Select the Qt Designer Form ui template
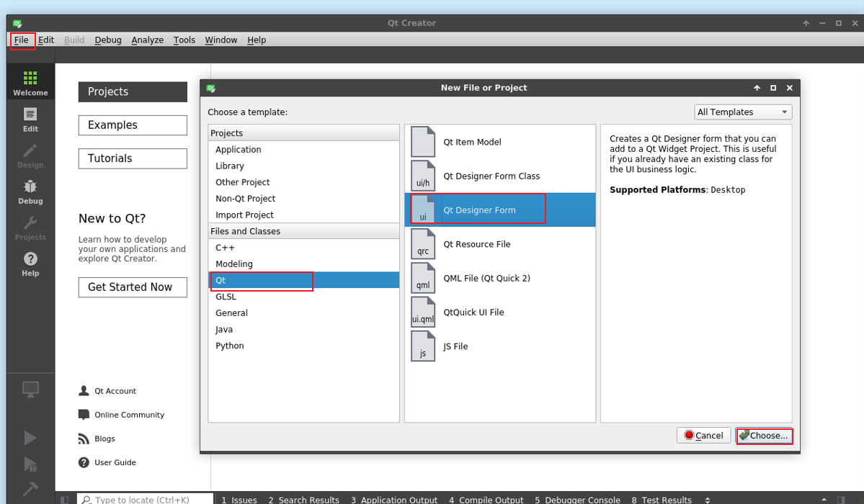Viewport: 864px width, 504px height. coord(500,210)
